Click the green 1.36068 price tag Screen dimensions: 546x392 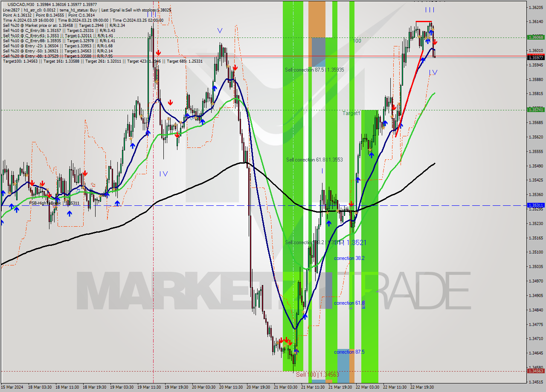[x=536, y=37]
